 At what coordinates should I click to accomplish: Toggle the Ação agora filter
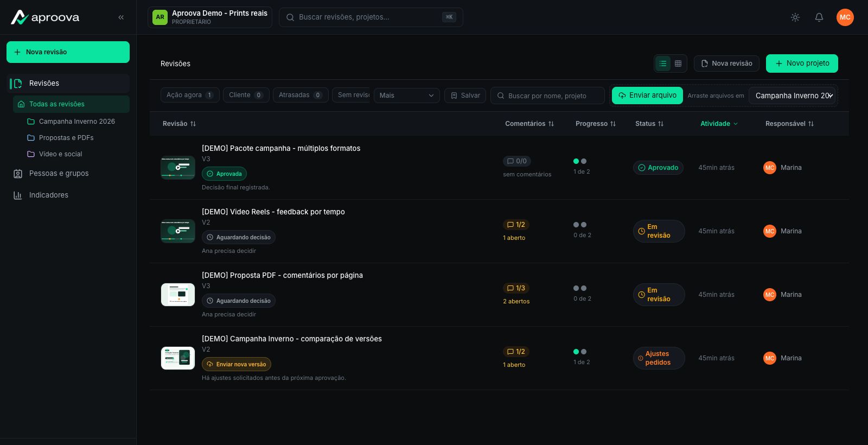pos(190,95)
